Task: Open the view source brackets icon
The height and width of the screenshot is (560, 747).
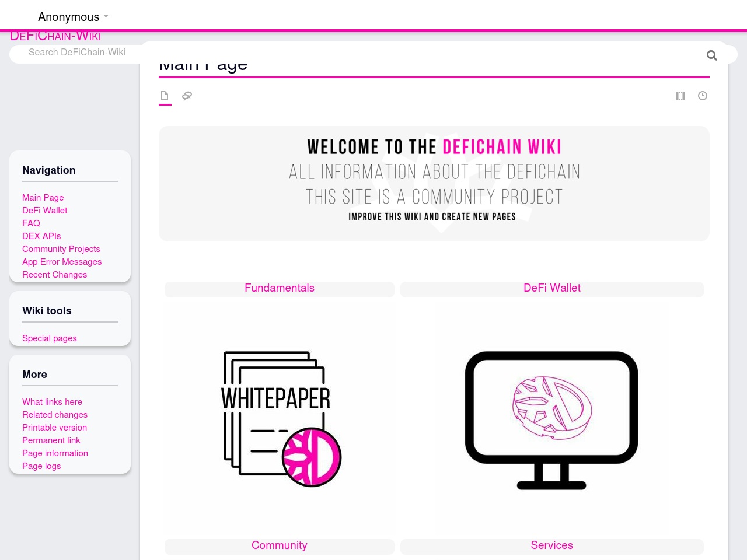Action: point(680,96)
